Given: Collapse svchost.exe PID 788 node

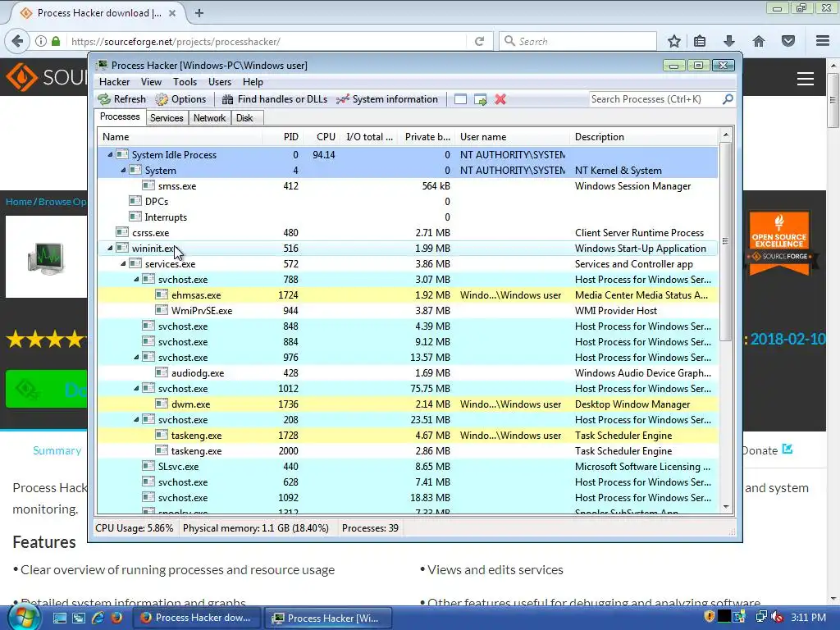Looking at the screenshot, I should pyautogui.click(x=136, y=279).
